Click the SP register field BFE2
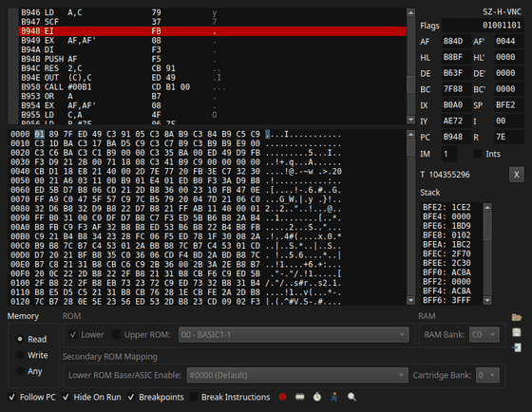The height and width of the screenshot is (412, 532). 509,104
